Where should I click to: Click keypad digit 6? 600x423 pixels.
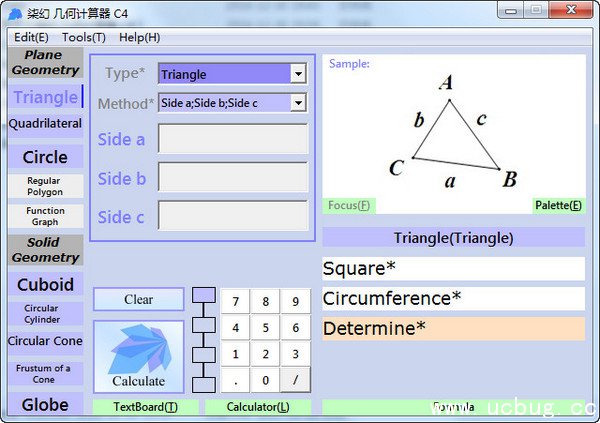pos(295,328)
